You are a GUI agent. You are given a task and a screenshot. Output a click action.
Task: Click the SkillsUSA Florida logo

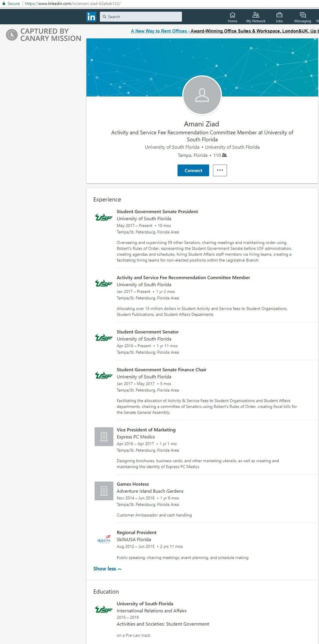(x=104, y=539)
